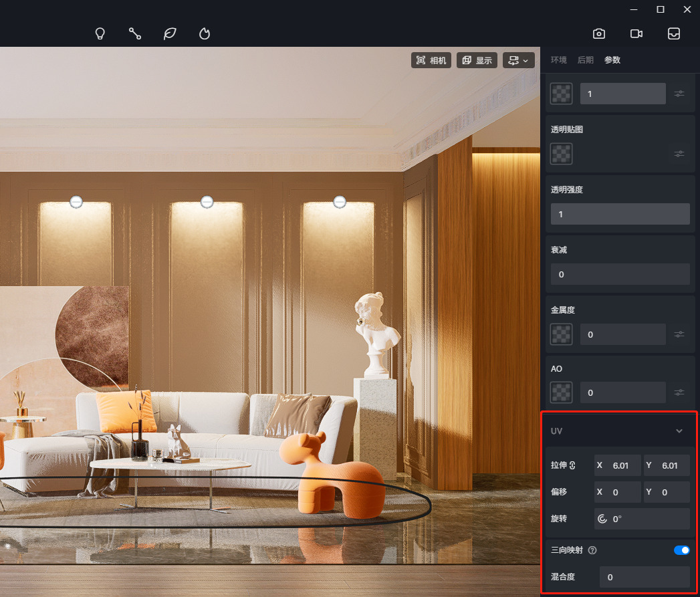Click the 偏移 X value field
This screenshot has height=597, width=700.
point(617,492)
